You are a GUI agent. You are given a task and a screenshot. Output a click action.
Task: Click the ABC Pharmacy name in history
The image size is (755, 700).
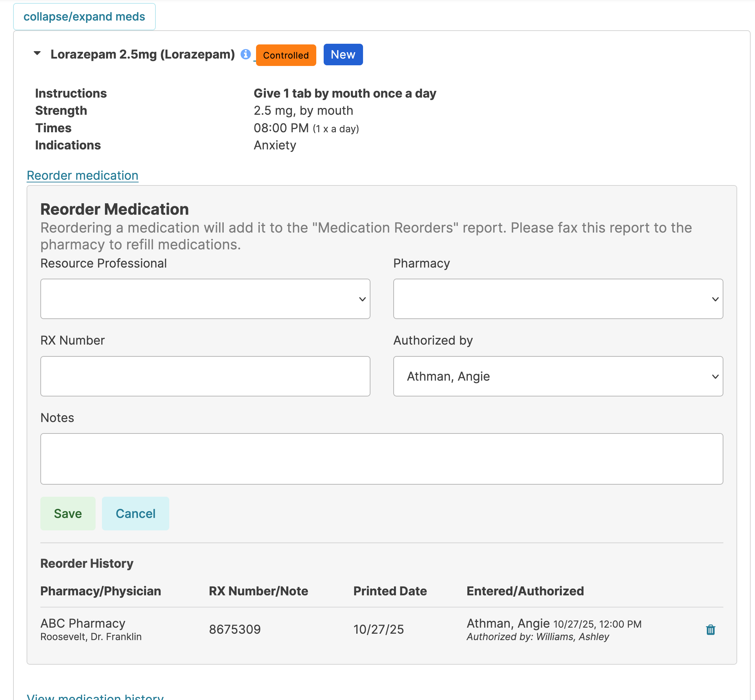(x=82, y=623)
